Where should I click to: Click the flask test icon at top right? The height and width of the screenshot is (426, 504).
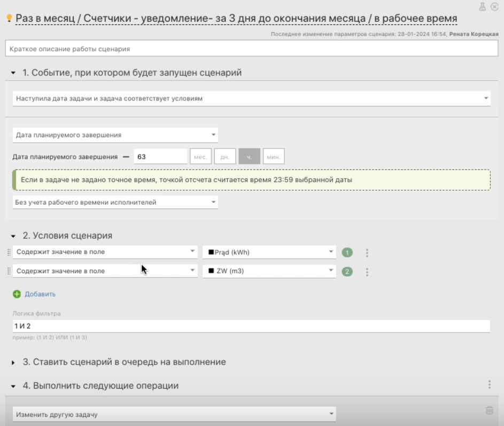(483, 6)
